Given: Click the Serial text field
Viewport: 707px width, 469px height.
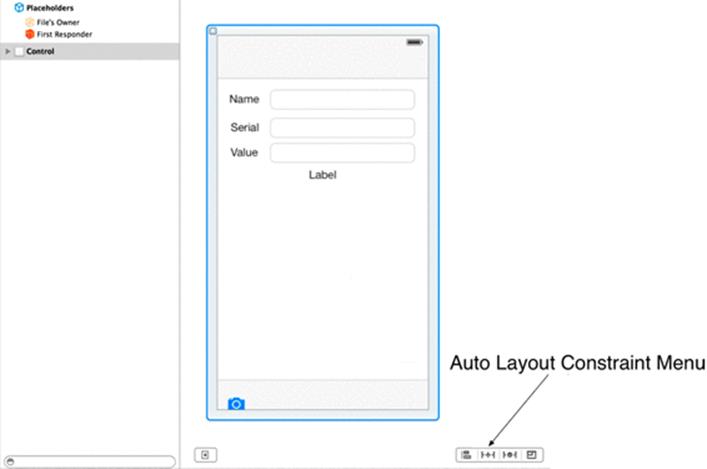Looking at the screenshot, I should [342, 128].
